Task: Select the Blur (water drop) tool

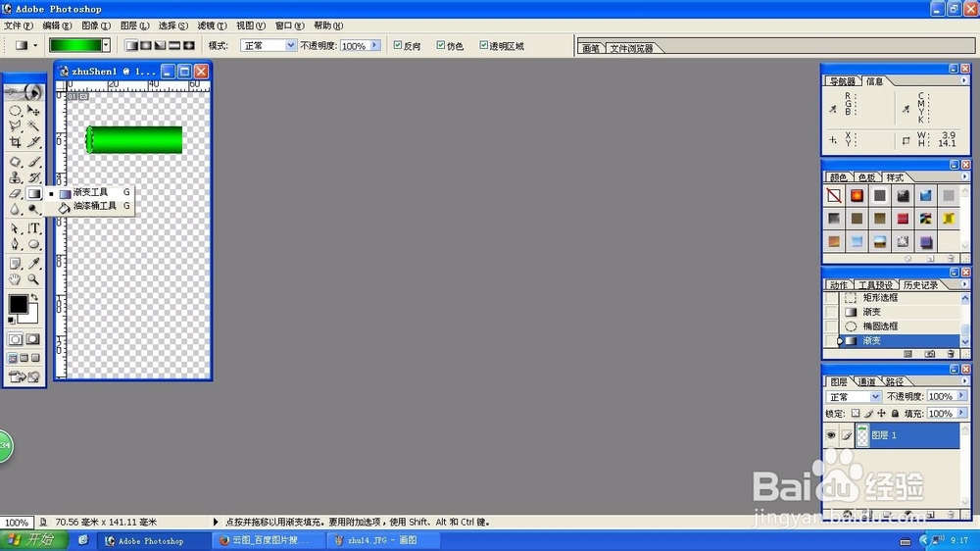Action: 16,210
